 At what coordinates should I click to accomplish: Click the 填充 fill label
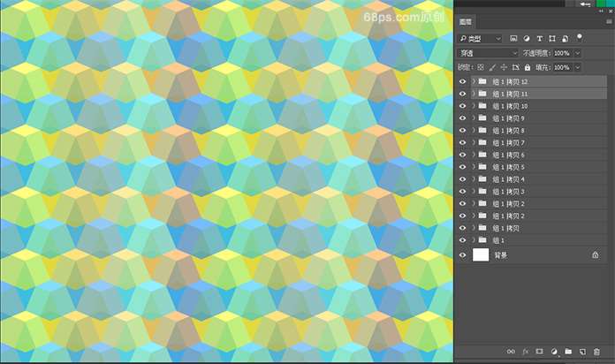coord(543,67)
